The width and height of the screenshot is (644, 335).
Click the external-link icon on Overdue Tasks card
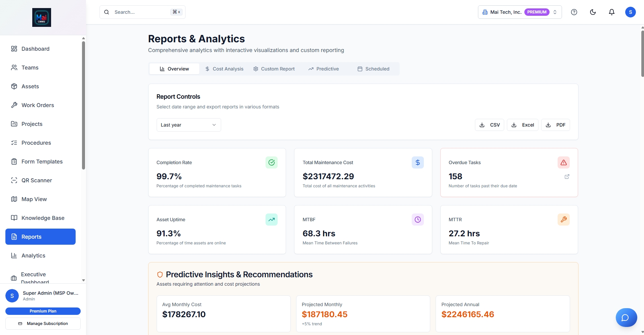567,177
